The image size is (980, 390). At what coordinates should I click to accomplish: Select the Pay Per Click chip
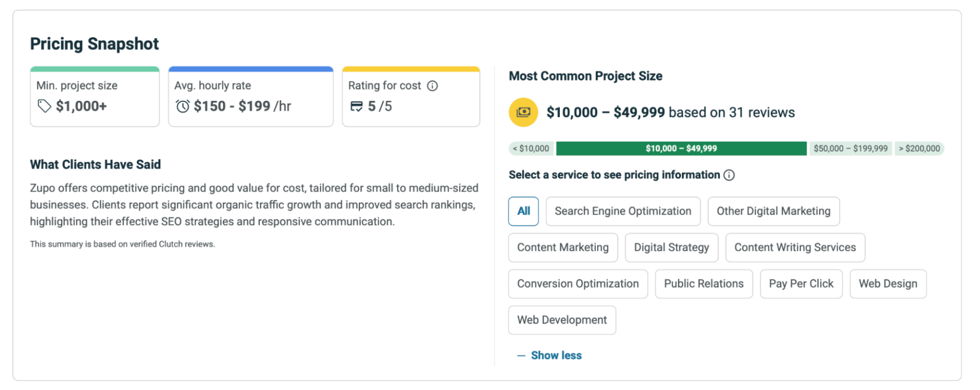coord(801,283)
